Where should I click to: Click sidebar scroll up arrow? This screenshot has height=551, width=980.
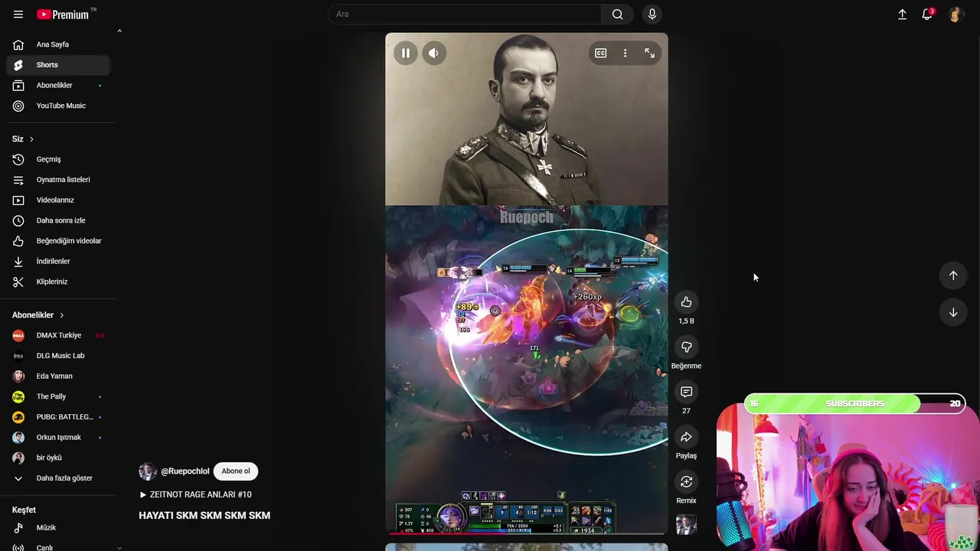(x=119, y=31)
